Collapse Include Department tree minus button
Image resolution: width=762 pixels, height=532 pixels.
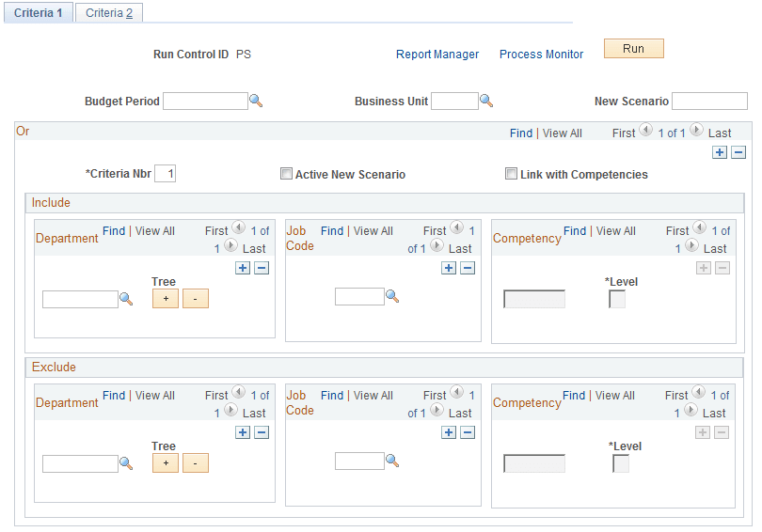point(196,299)
